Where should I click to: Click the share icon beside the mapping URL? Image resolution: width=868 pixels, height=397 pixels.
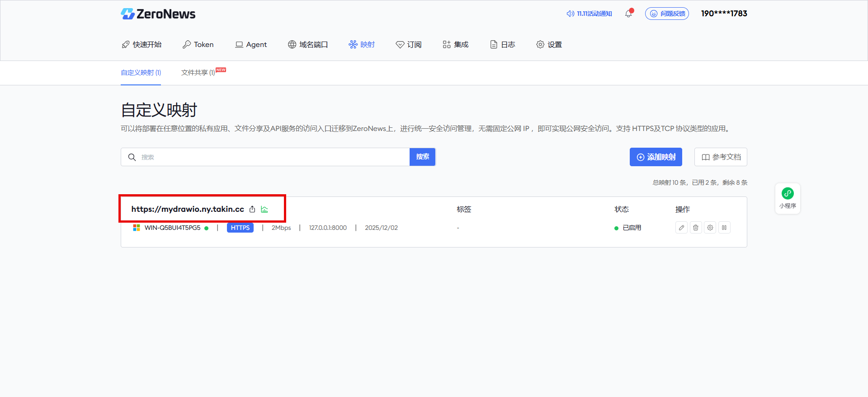pyautogui.click(x=252, y=209)
